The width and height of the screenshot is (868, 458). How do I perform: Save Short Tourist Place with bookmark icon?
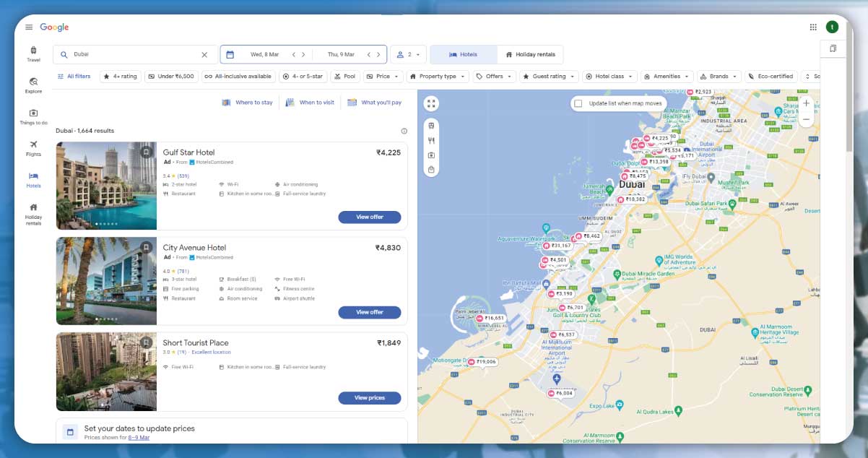coord(146,342)
